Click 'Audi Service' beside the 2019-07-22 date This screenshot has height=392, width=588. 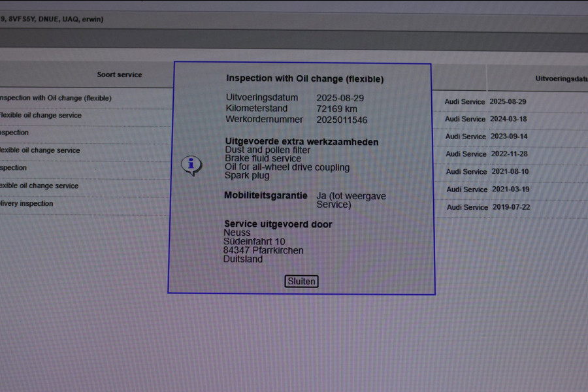tap(467, 207)
